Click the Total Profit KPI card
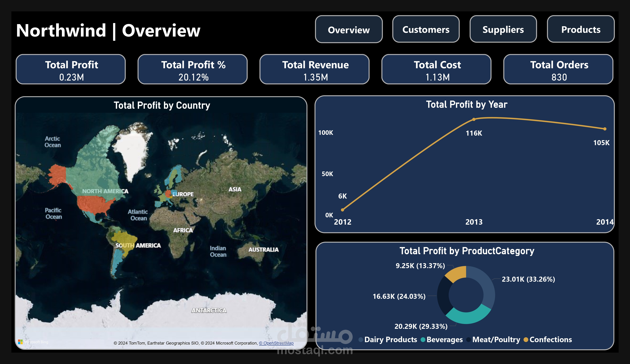 pos(71,69)
